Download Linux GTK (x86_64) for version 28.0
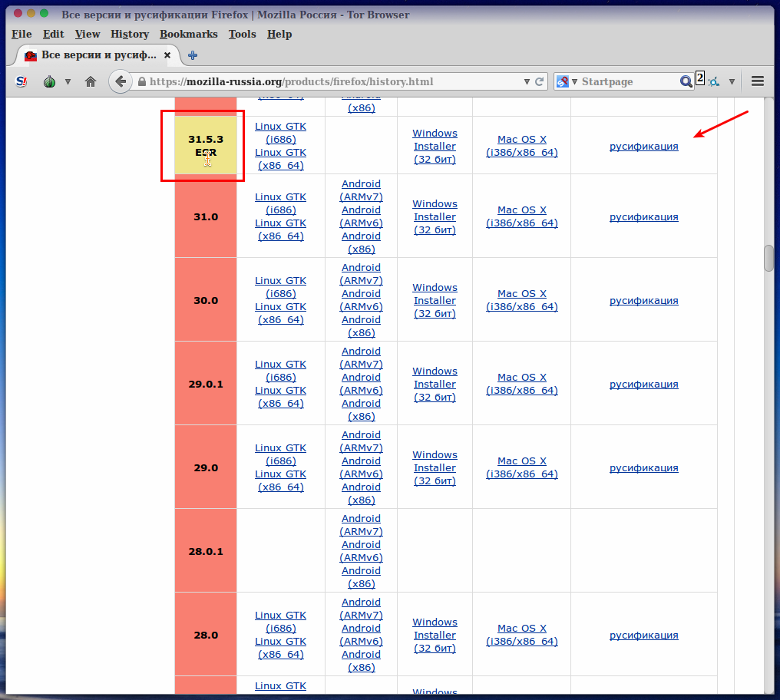780x700 pixels. pos(280,647)
